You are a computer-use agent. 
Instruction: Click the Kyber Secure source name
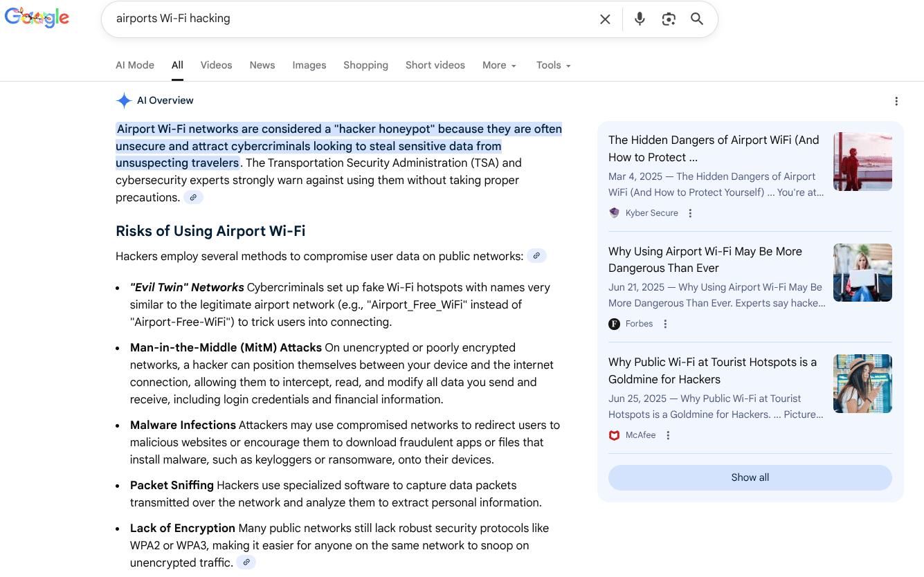pyautogui.click(x=652, y=213)
